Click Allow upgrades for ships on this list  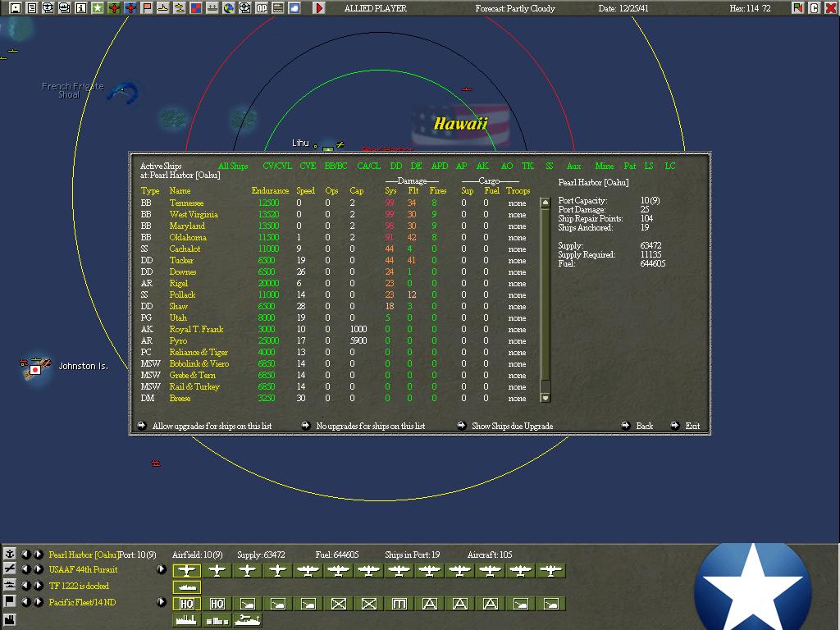[x=212, y=426]
